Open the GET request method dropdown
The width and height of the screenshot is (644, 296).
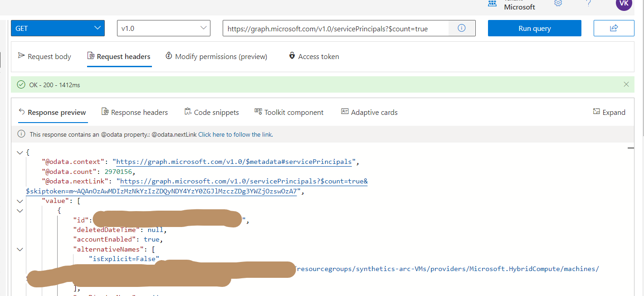pyautogui.click(x=58, y=28)
